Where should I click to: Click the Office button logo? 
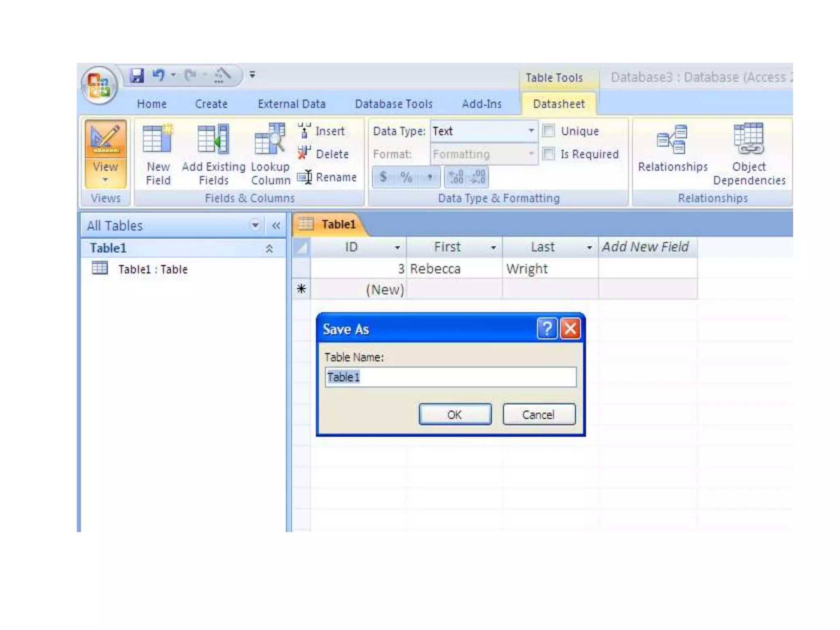point(99,85)
